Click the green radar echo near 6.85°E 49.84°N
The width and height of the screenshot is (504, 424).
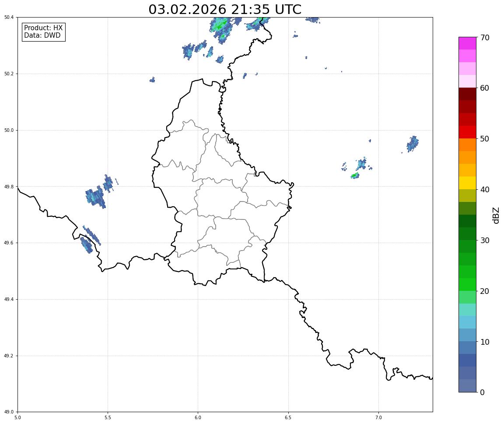pos(355,175)
